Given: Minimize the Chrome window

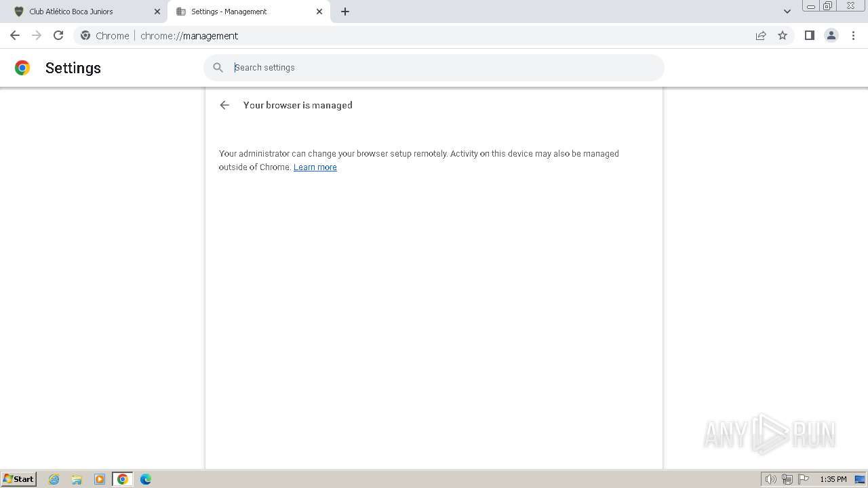Looking at the screenshot, I should (811, 6).
